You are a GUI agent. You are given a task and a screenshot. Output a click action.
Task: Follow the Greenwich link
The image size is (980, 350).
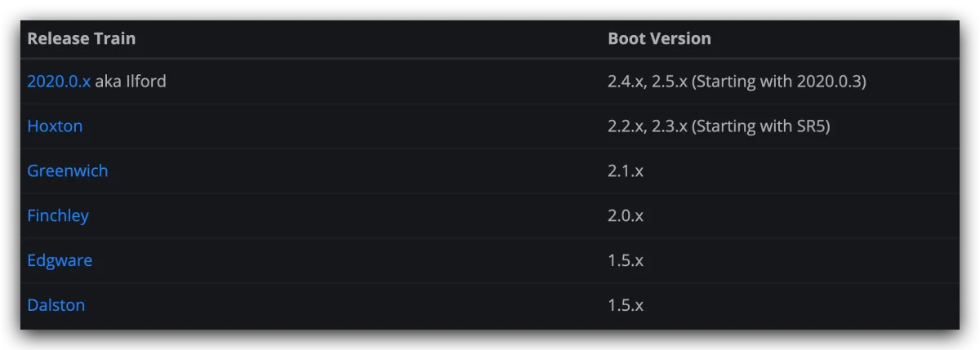pos(67,171)
